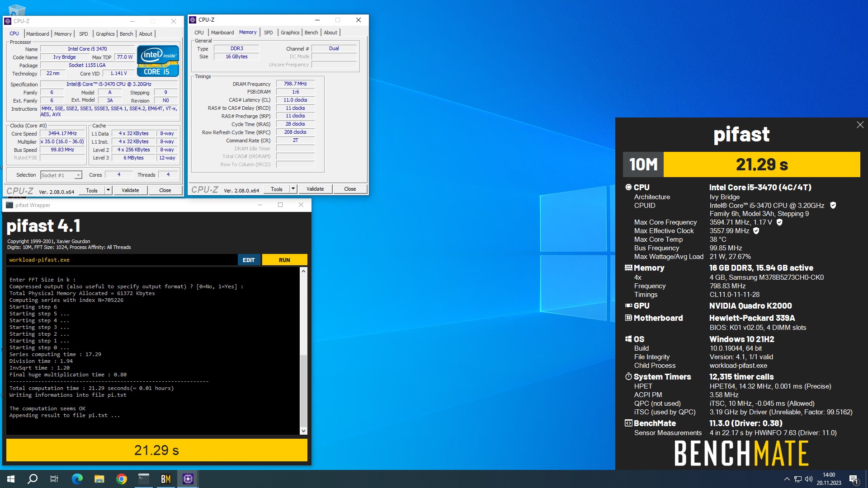The width and height of the screenshot is (868, 488).
Task: Open BenchMate app from taskbar
Action: (x=166, y=479)
